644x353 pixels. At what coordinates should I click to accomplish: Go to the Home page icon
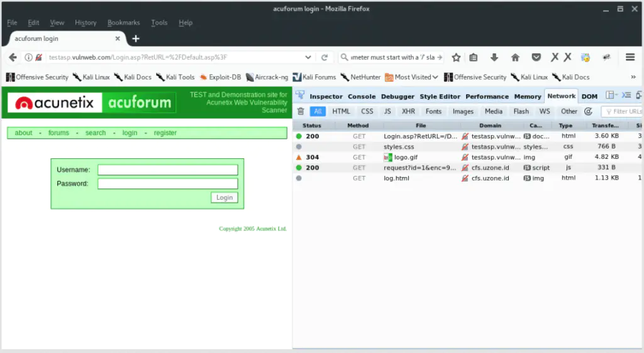coord(515,57)
